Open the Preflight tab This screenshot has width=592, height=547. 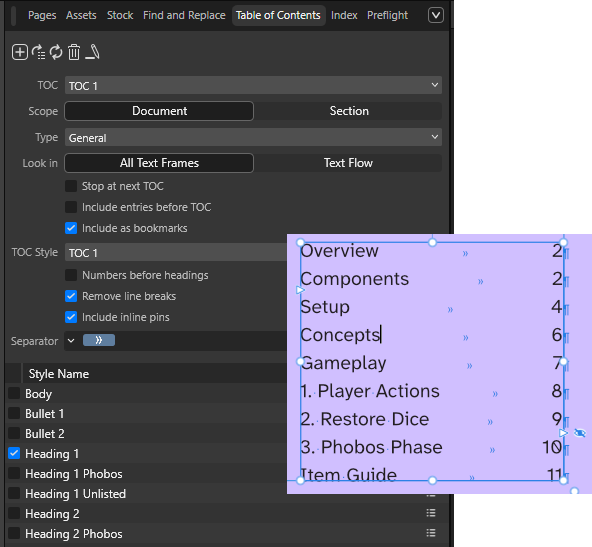pos(387,15)
